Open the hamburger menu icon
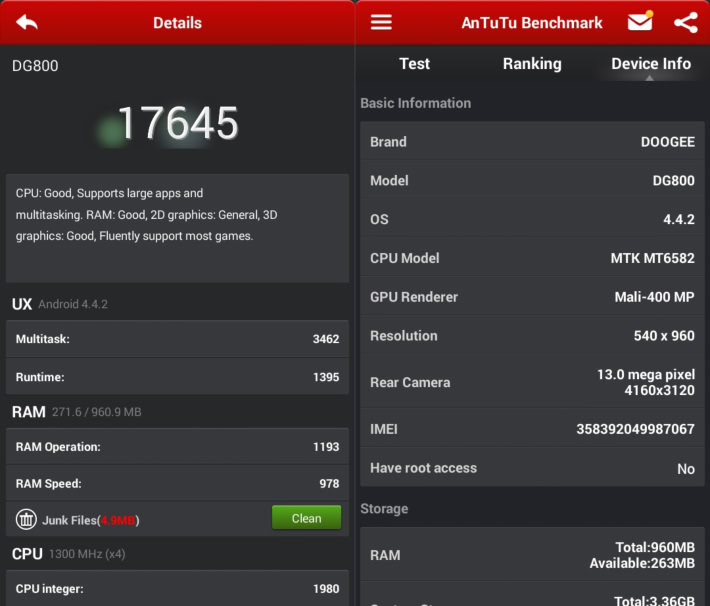This screenshot has width=710, height=606. (381, 22)
